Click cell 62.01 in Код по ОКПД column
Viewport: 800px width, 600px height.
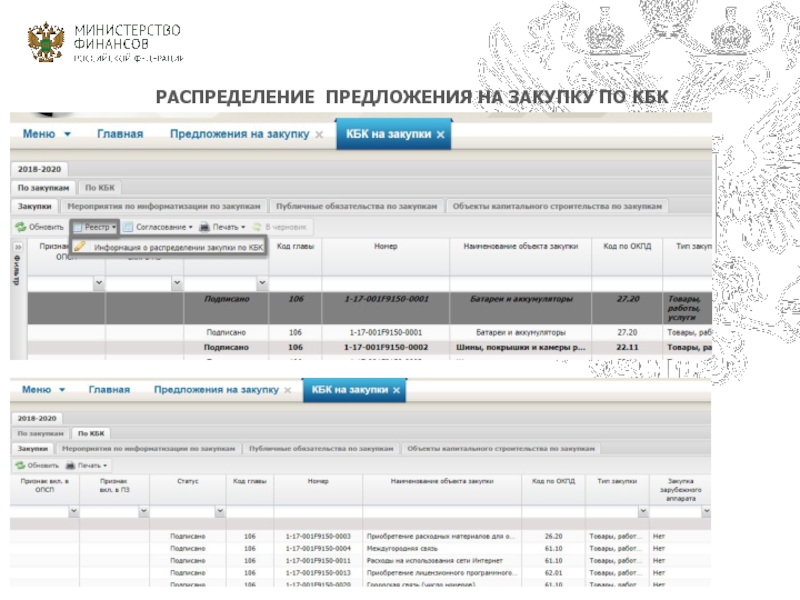[553, 573]
